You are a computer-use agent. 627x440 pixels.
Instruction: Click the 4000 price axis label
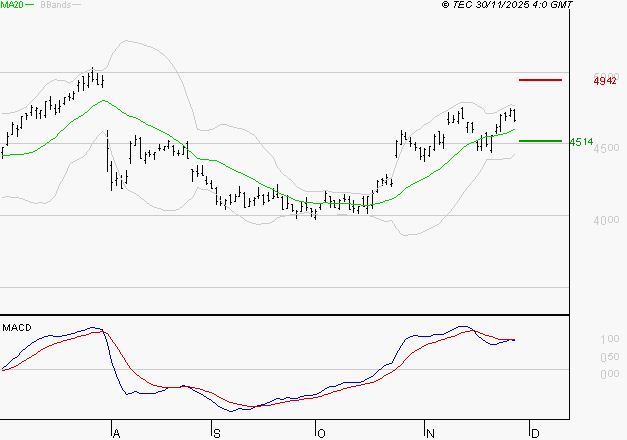pyautogui.click(x=606, y=220)
